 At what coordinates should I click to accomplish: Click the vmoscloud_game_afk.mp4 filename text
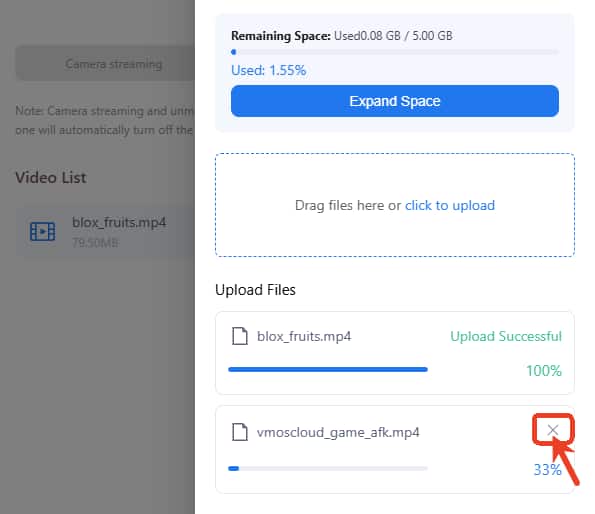[x=338, y=432]
